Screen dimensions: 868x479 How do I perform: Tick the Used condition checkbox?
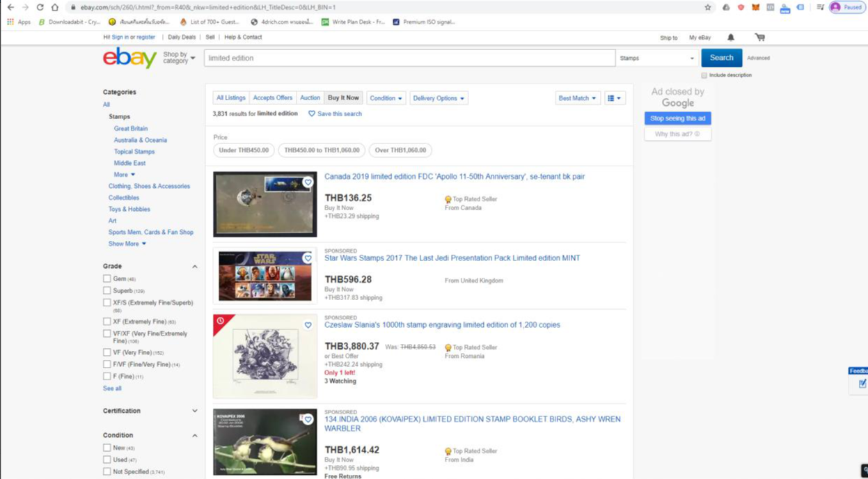tap(107, 460)
